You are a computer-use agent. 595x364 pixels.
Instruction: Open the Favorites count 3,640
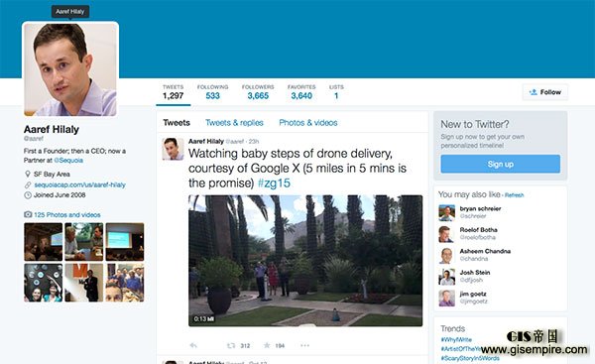[x=301, y=92]
